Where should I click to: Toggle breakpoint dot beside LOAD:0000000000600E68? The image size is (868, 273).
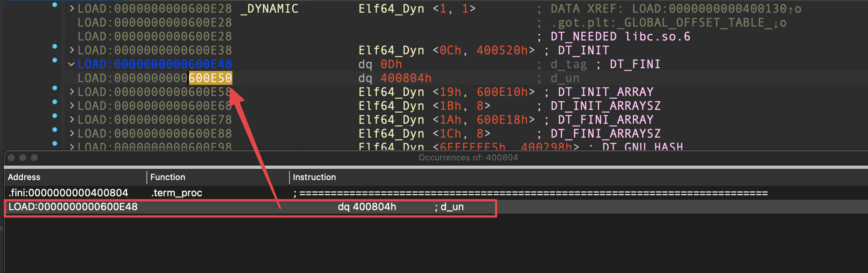55,102
